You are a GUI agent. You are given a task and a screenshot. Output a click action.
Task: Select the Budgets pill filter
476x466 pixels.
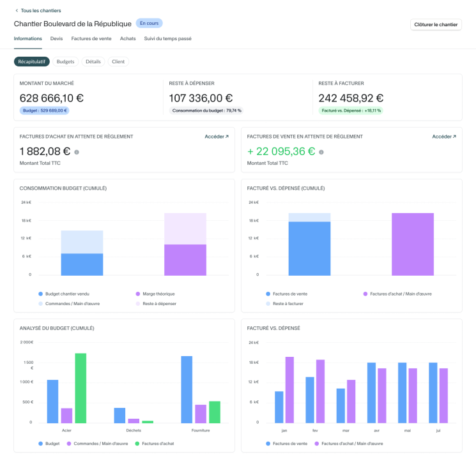(65, 62)
